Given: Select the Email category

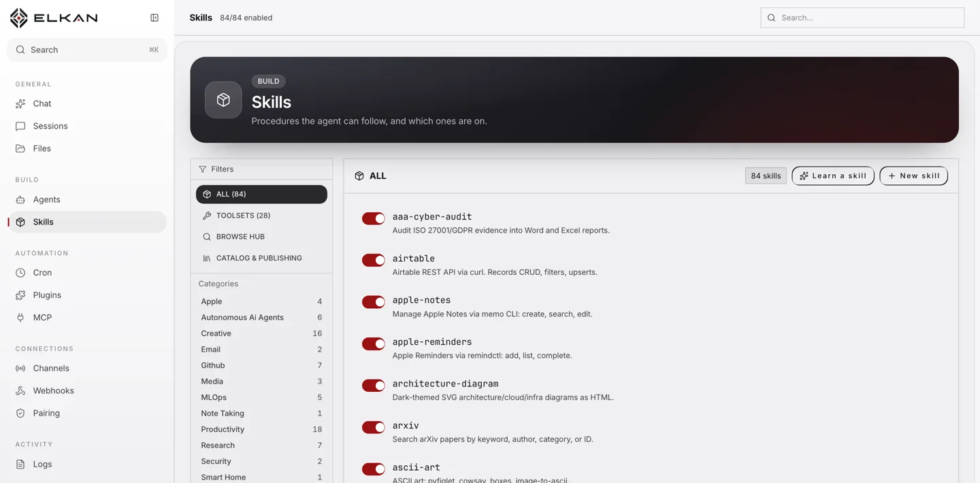Looking at the screenshot, I should click(261, 350).
